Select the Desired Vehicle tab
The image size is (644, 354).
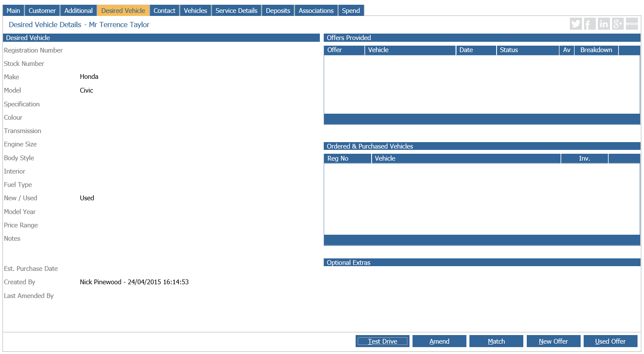(123, 10)
